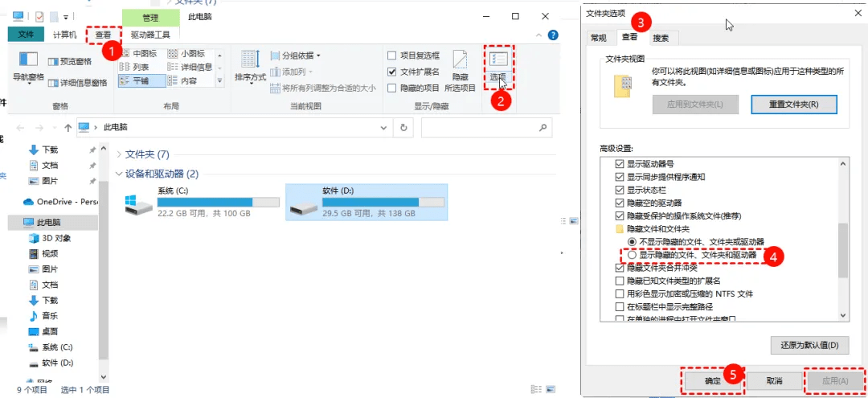This screenshot has height=398, width=868.
Task: Open 桌面 in navigation tree
Action: pyautogui.click(x=43, y=331)
